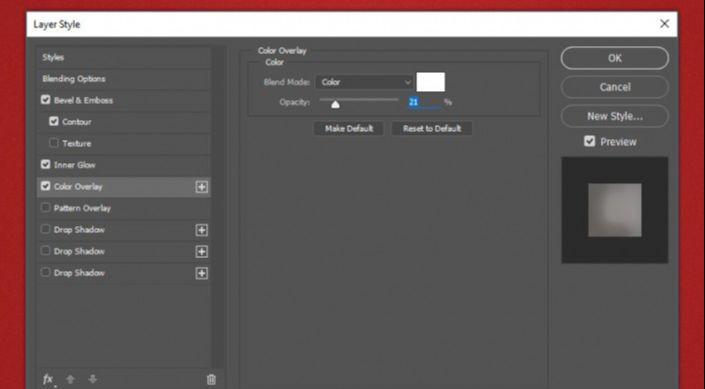Image resolution: width=705 pixels, height=389 pixels.
Task: Click the effects list vertical scrollbar
Action: 218,207
